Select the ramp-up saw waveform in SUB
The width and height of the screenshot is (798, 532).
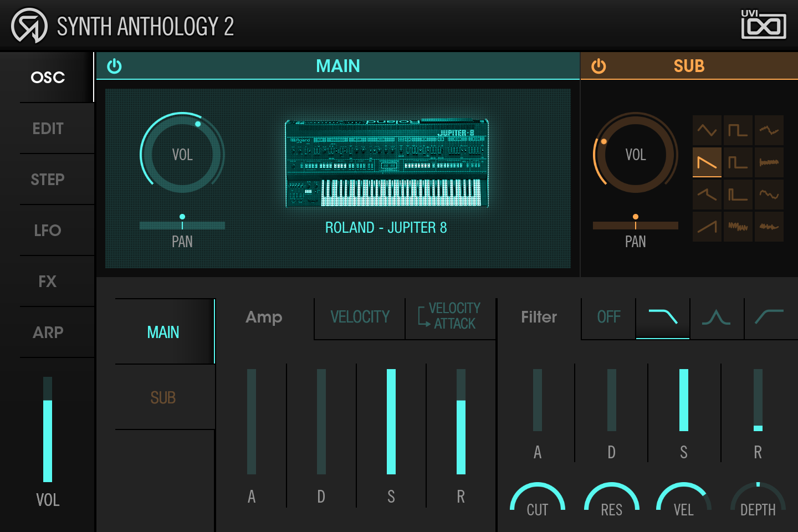[x=707, y=227]
